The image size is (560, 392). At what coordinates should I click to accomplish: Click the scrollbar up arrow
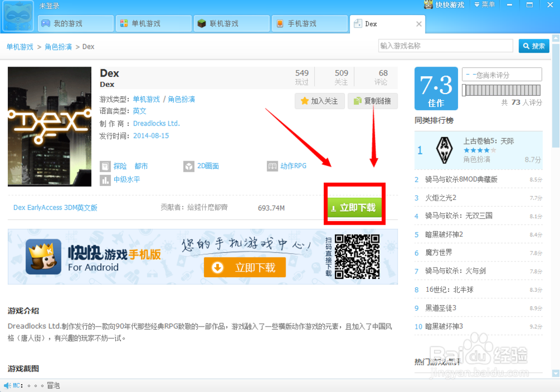(x=556, y=38)
